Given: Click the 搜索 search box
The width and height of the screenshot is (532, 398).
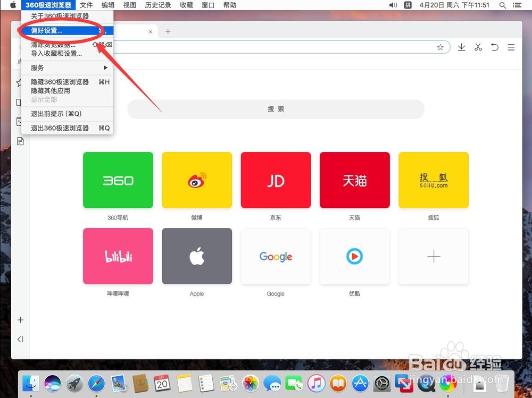Looking at the screenshot, I should [276, 109].
